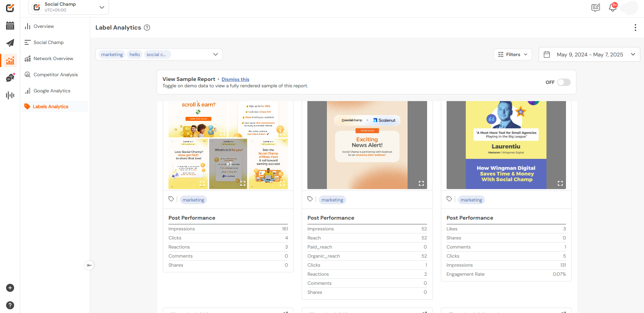Expand the Exciting News Alert image fullscreen

click(421, 183)
